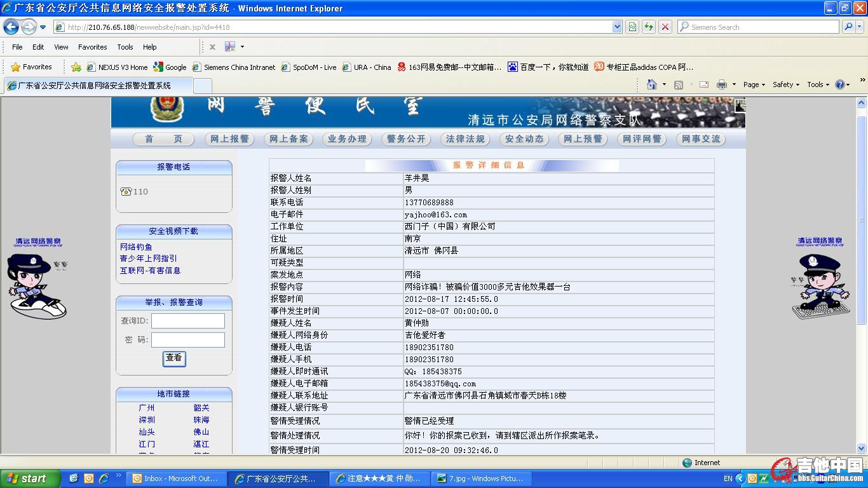Click the 网上预警 navigation button
This screenshot has width=868, height=488.
pyautogui.click(x=583, y=139)
